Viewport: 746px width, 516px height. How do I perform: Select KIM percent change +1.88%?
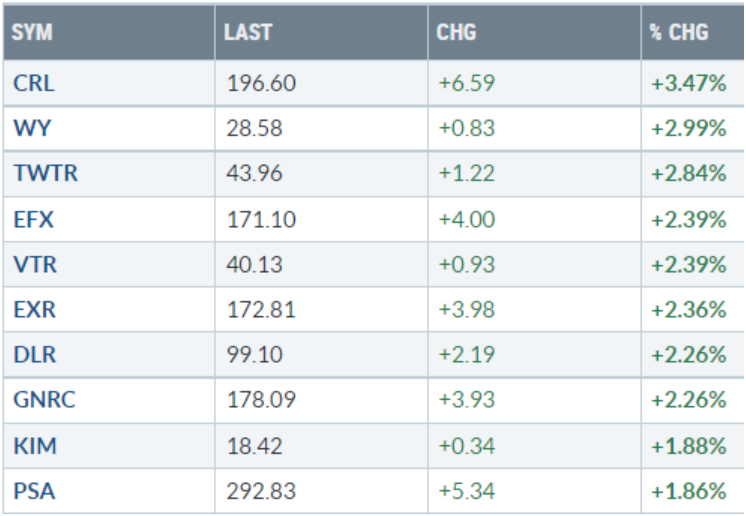(688, 444)
